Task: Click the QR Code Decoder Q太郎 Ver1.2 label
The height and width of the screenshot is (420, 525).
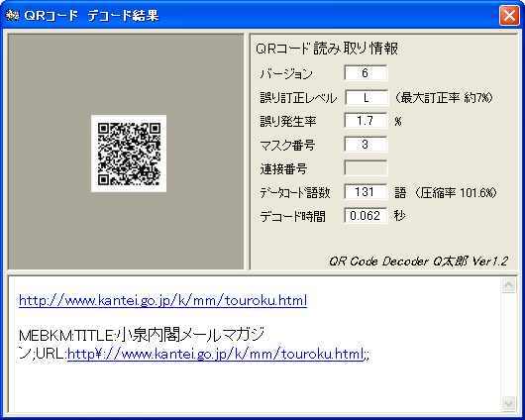Action: pyautogui.click(x=419, y=262)
